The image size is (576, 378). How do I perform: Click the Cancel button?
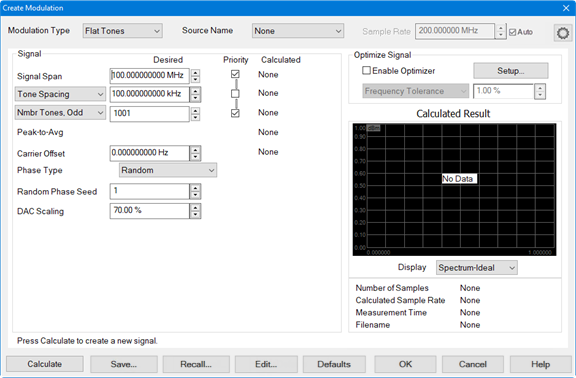coord(473,364)
